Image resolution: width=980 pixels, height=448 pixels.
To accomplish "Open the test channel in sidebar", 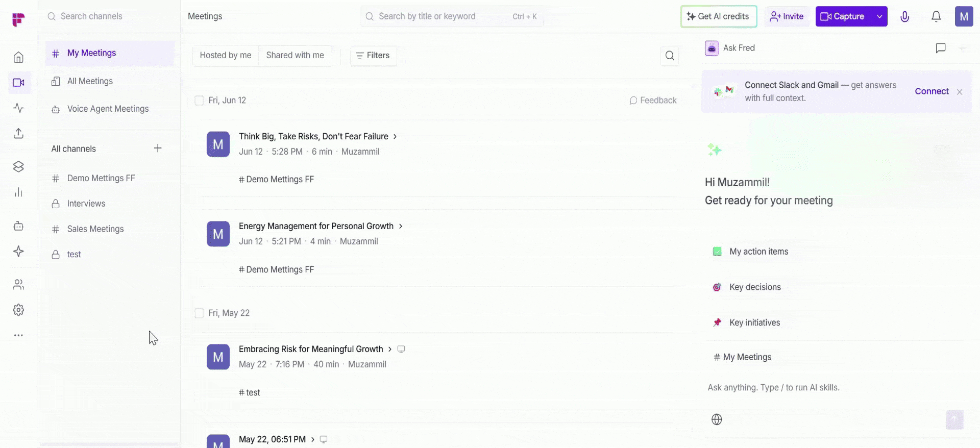I will [110, 254].
